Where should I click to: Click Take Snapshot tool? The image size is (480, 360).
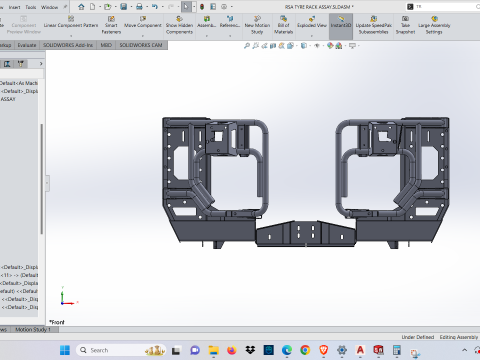405,25
